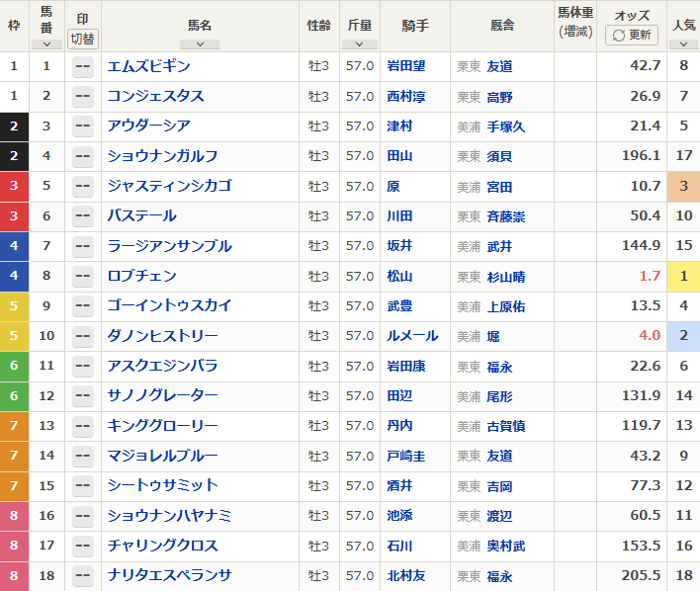The image size is (700, 591).
Task: Open jockey profile ルメール
Action: 412,336
